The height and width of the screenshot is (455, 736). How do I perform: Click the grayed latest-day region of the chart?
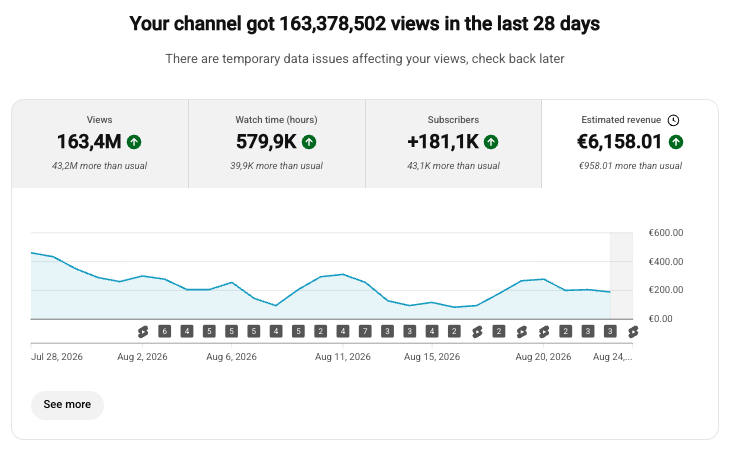621,276
